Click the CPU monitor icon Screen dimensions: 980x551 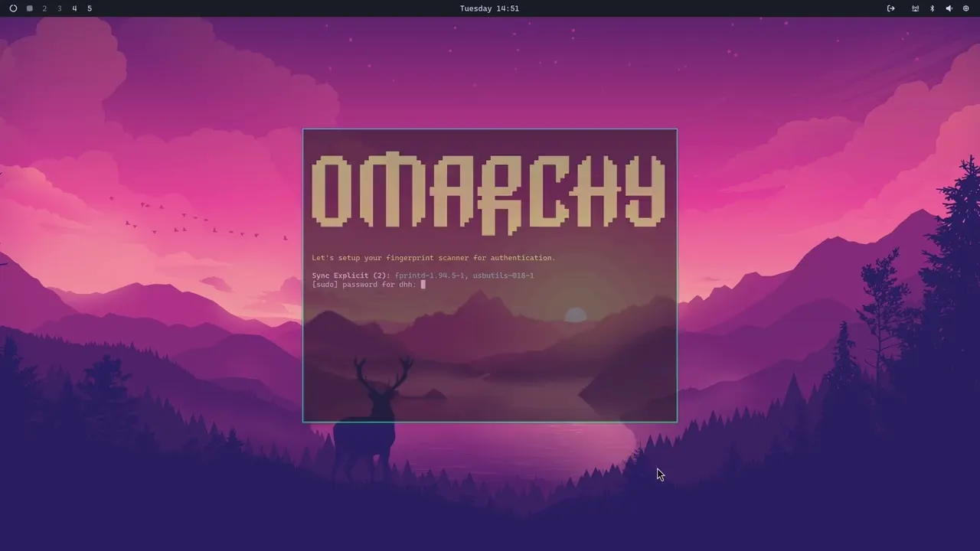[x=966, y=8]
